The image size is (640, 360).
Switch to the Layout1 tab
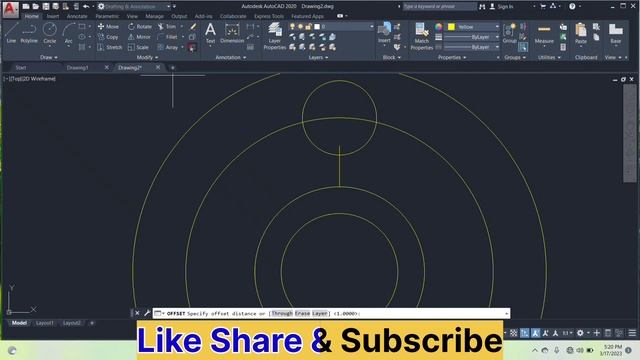[44, 323]
